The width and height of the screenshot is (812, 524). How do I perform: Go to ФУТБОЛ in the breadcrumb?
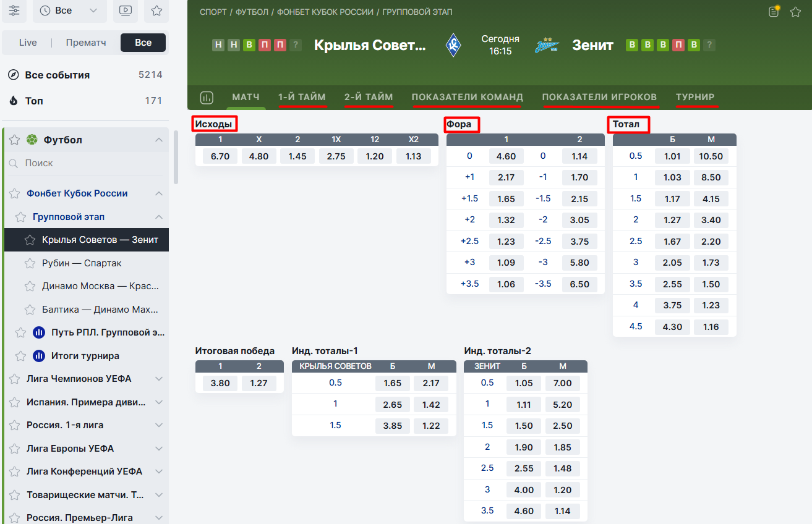[x=252, y=12]
